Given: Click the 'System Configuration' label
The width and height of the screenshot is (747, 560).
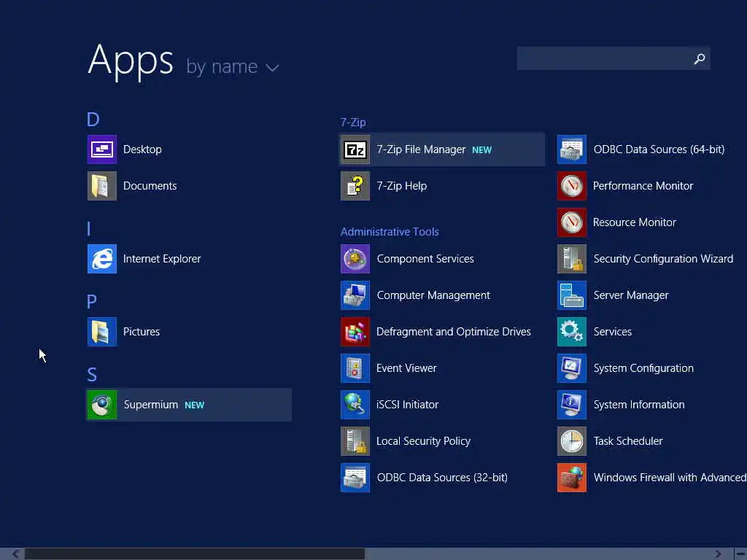Looking at the screenshot, I should [x=643, y=368].
